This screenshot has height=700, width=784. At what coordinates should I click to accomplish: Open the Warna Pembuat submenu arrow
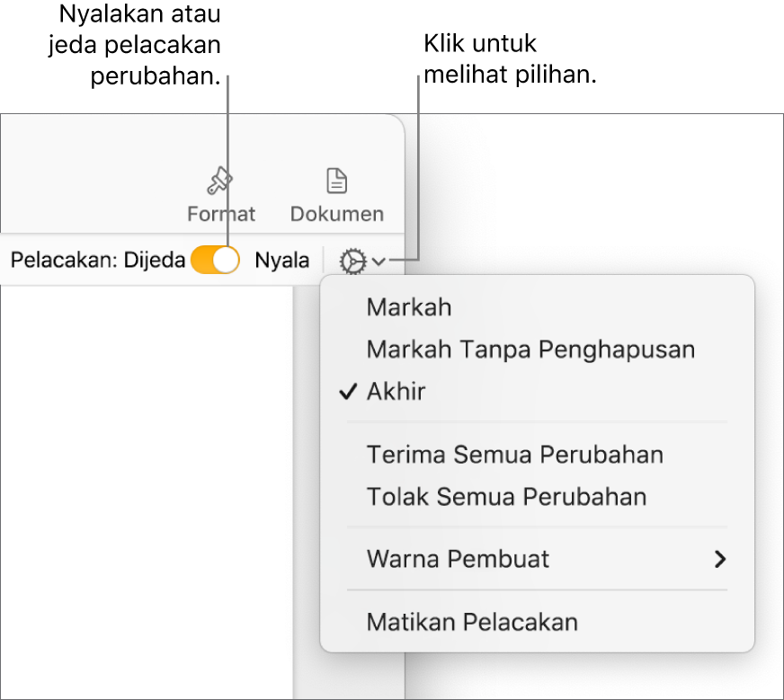(x=718, y=559)
